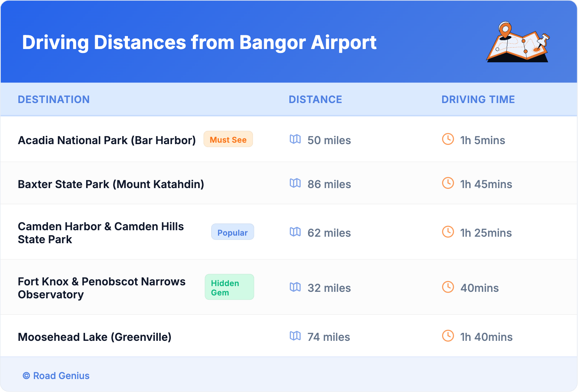The width and height of the screenshot is (578, 392).
Task: Select the Destination column header
Action: click(54, 99)
